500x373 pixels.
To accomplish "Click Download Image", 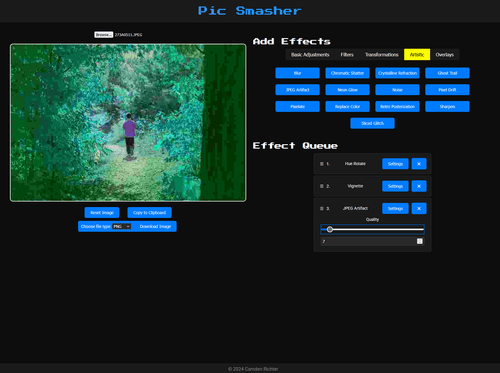I will click(155, 226).
